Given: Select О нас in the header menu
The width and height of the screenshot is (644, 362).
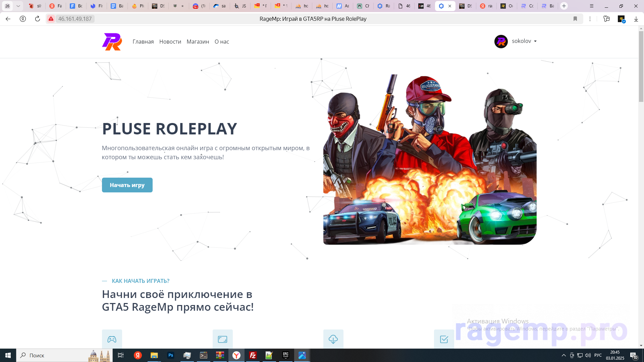Looking at the screenshot, I should point(222,42).
